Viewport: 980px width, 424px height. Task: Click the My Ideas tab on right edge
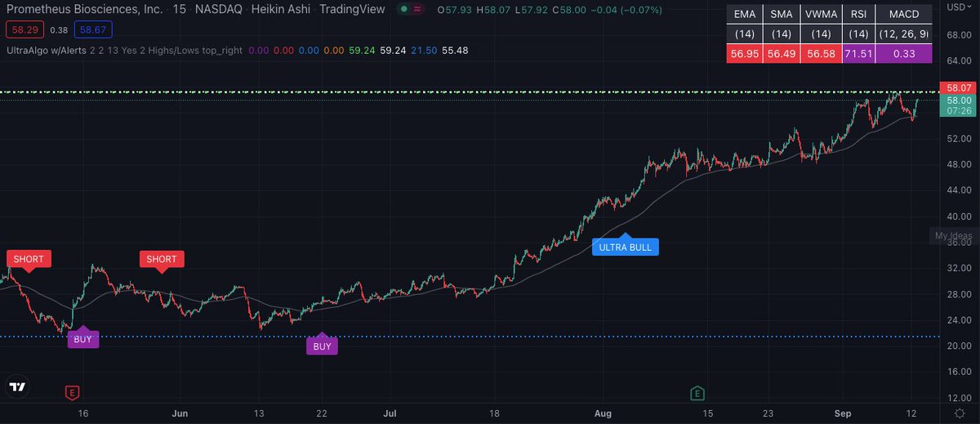952,236
